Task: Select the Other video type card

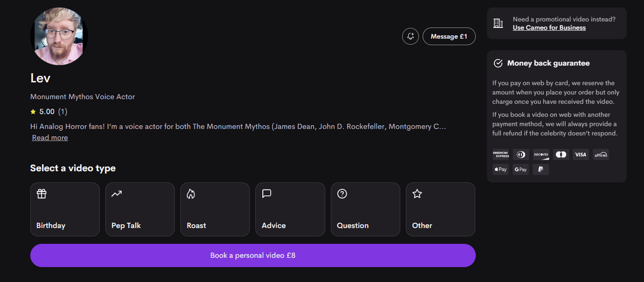Action: pos(440,209)
